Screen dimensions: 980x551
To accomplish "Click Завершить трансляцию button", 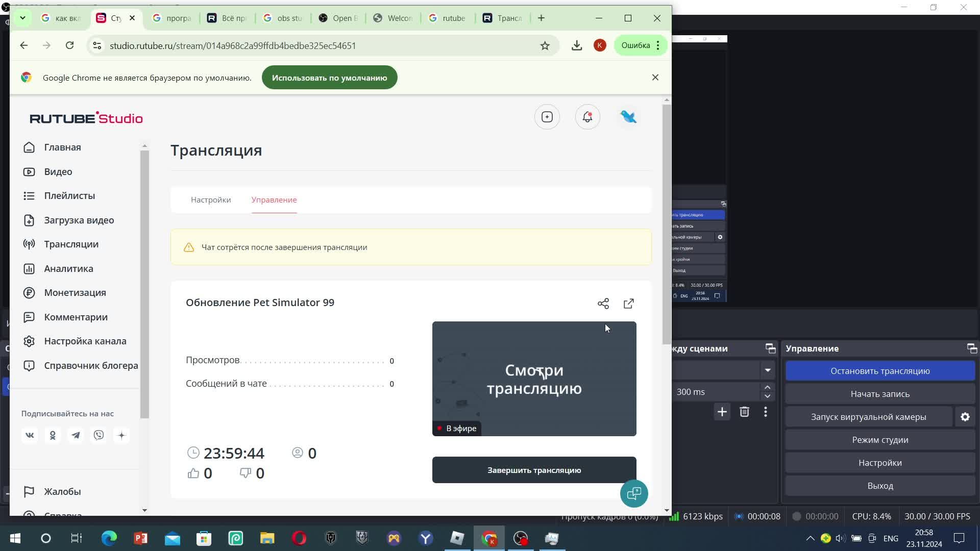I will (534, 470).
